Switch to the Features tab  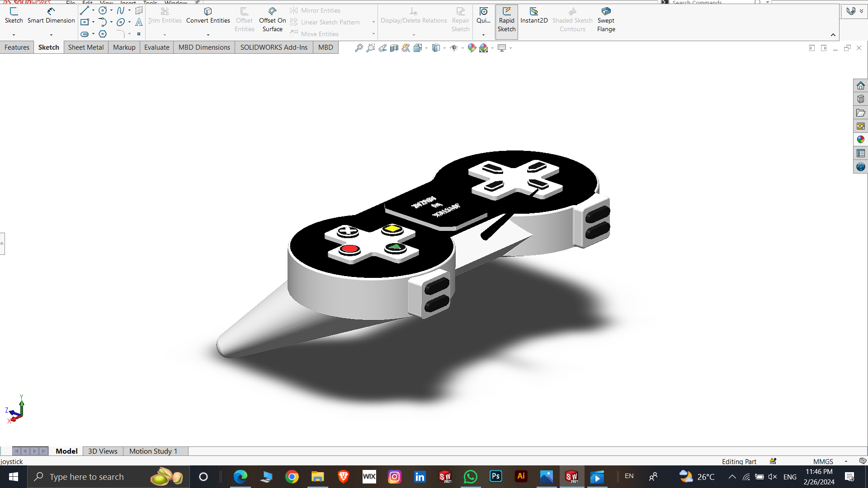(x=17, y=47)
